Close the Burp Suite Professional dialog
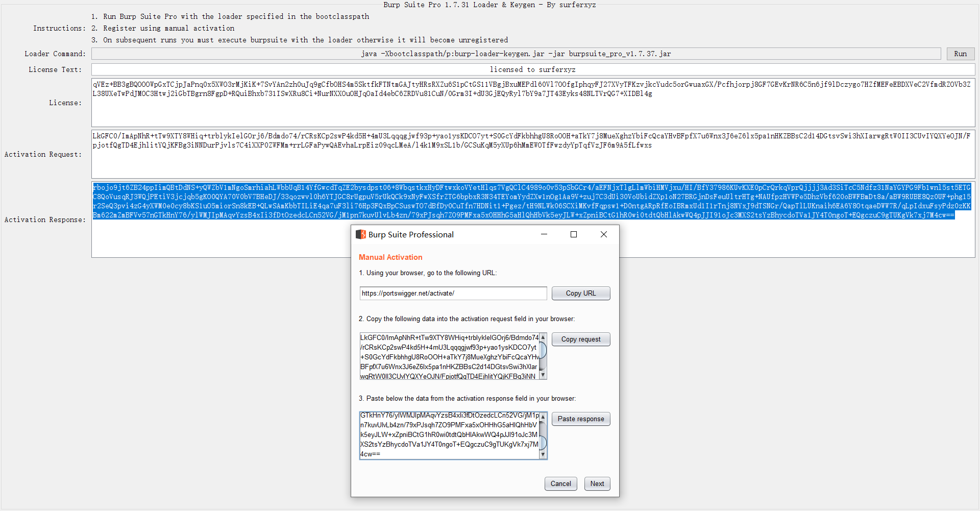 604,234
